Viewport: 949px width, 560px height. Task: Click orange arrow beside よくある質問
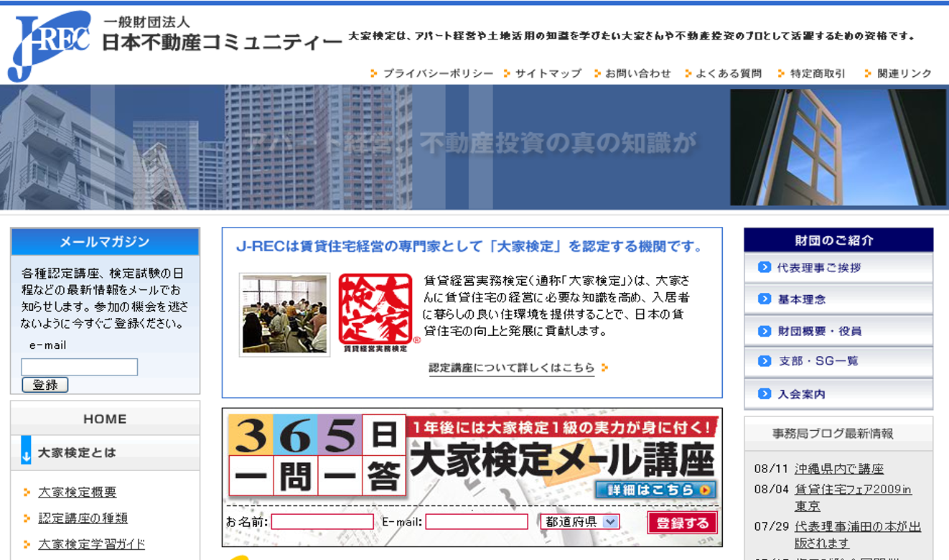[x=688, y=73]
